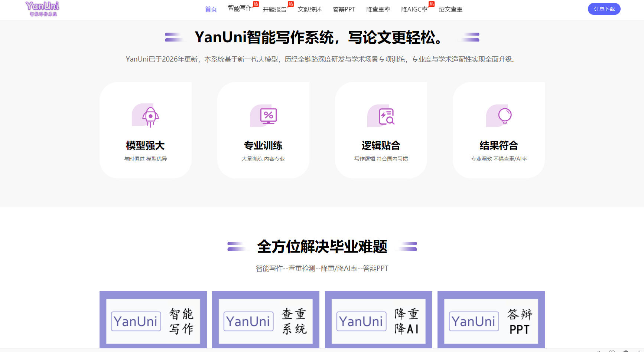Click the YanUni 答辩PPT banner card
The height and width of the screenshot is (352, 644).
[491, 320]
